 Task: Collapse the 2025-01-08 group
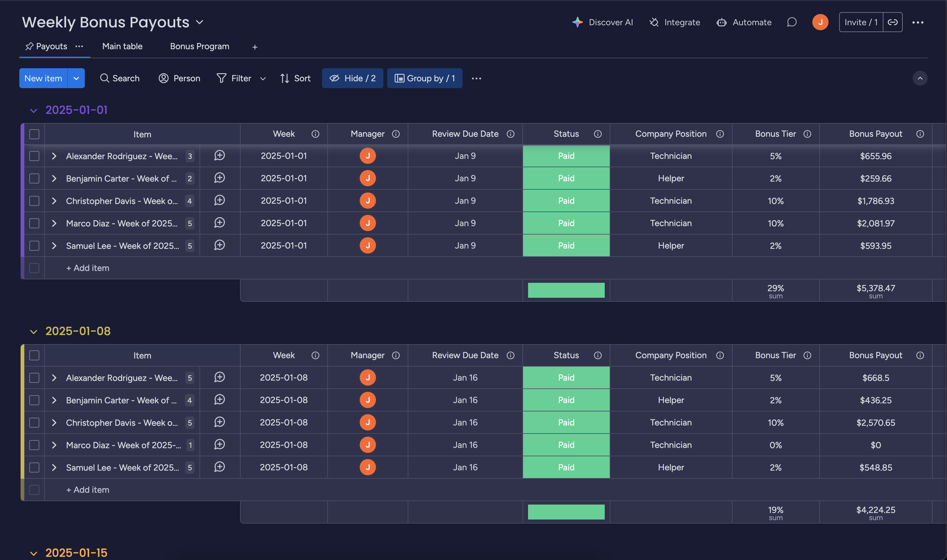(x=34, y=332)
